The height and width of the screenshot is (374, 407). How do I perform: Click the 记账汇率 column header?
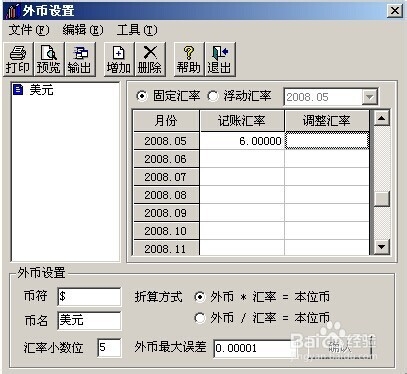[x=242, y=121]
